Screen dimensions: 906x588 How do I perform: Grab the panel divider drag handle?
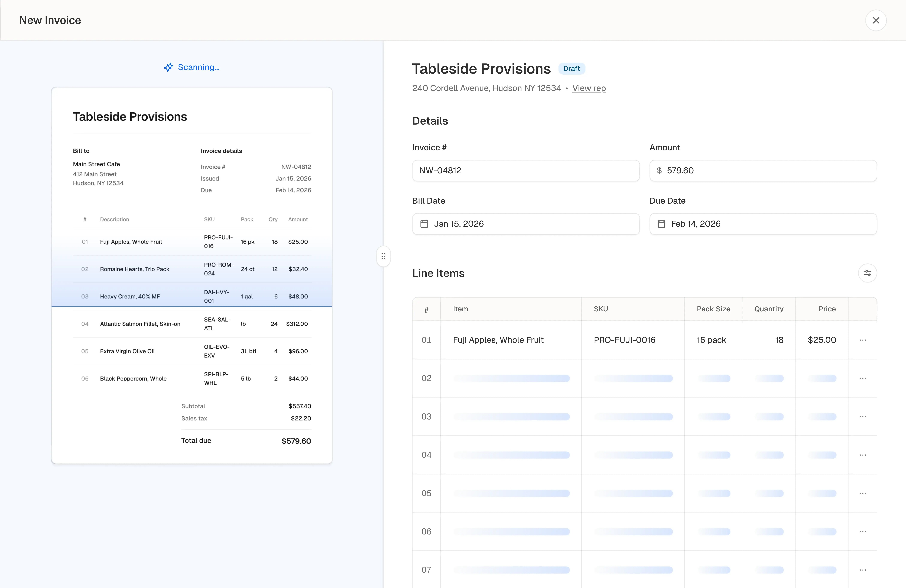coord(383,256)
